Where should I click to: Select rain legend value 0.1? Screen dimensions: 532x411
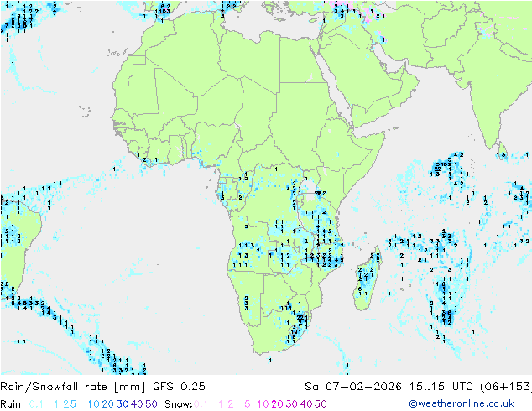(x=36, y=404)
